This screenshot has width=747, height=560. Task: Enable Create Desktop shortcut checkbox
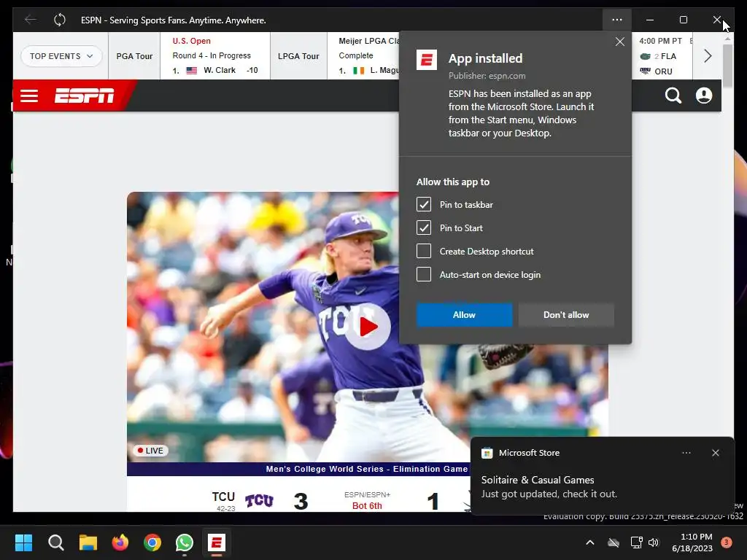pyautogui.click(x=424, y=251)
